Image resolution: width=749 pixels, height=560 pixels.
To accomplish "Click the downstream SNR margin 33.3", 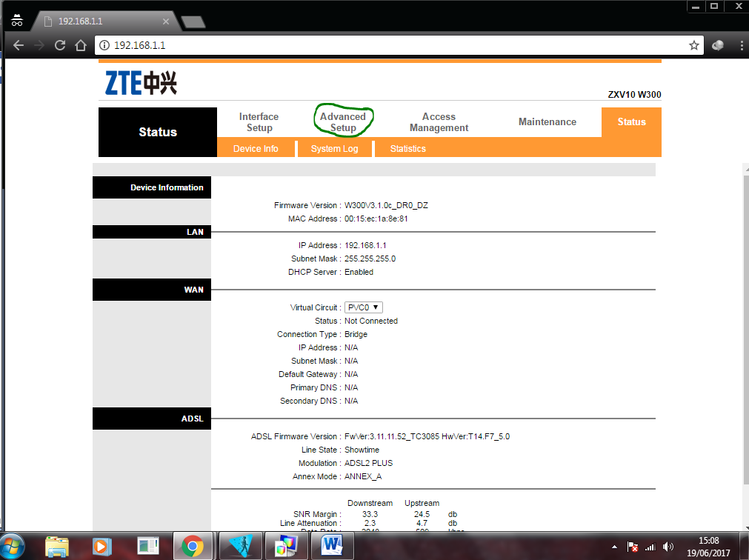I will pyautogui.click(x=370, y=514).
